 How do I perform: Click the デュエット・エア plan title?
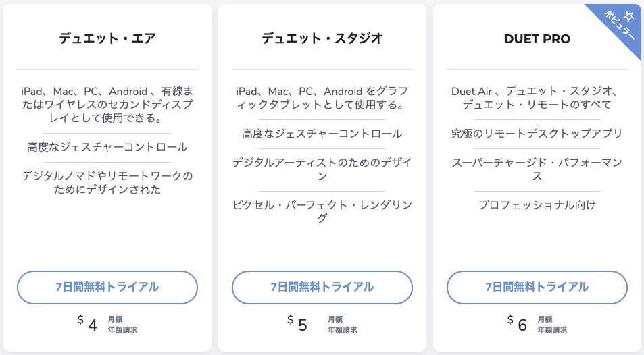[107, 38]
